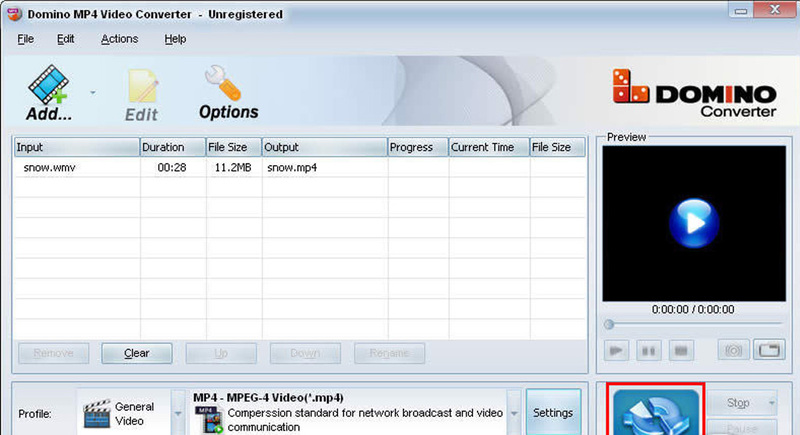Viewport: 800px width, 435px height.
Task: Click the Stop conversion button
Action: pos(738,403)
